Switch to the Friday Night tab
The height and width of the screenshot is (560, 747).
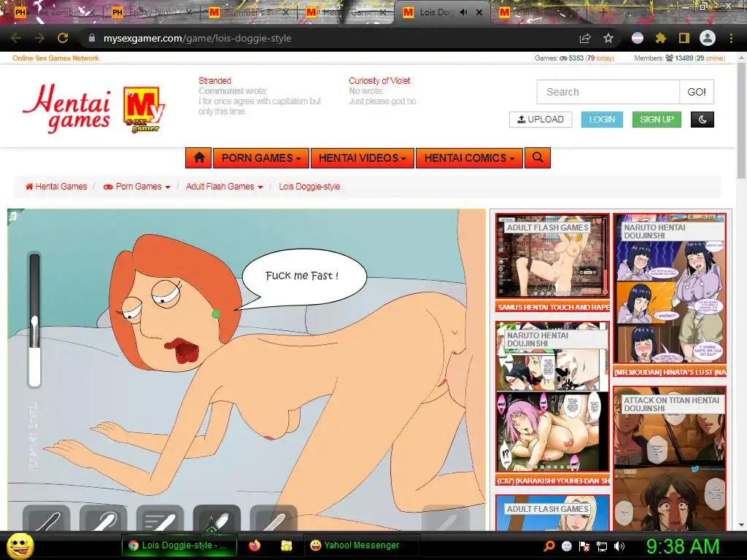[x=151, y=12]
